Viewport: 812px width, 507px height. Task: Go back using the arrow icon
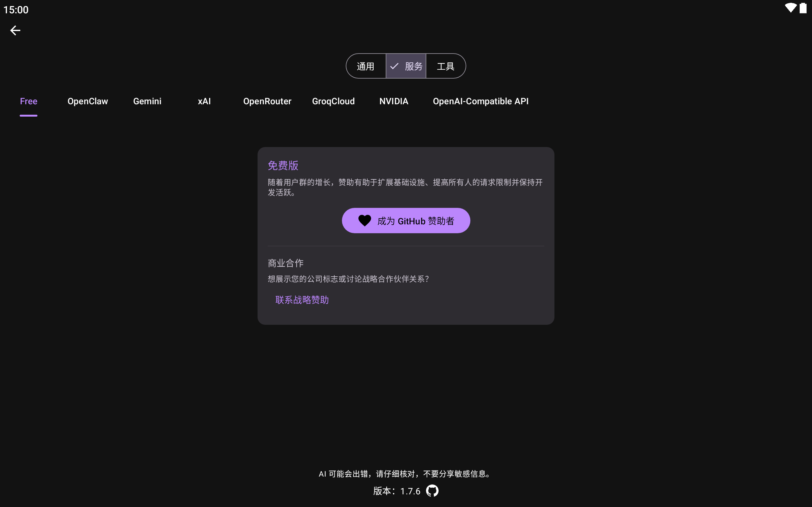tap(15, 30)
